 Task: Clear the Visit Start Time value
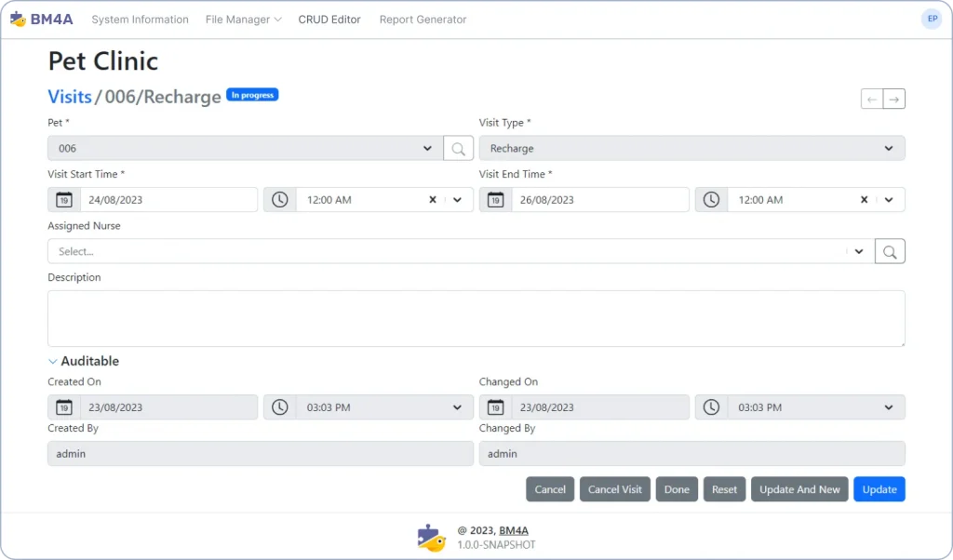click(x=433, y=200)
